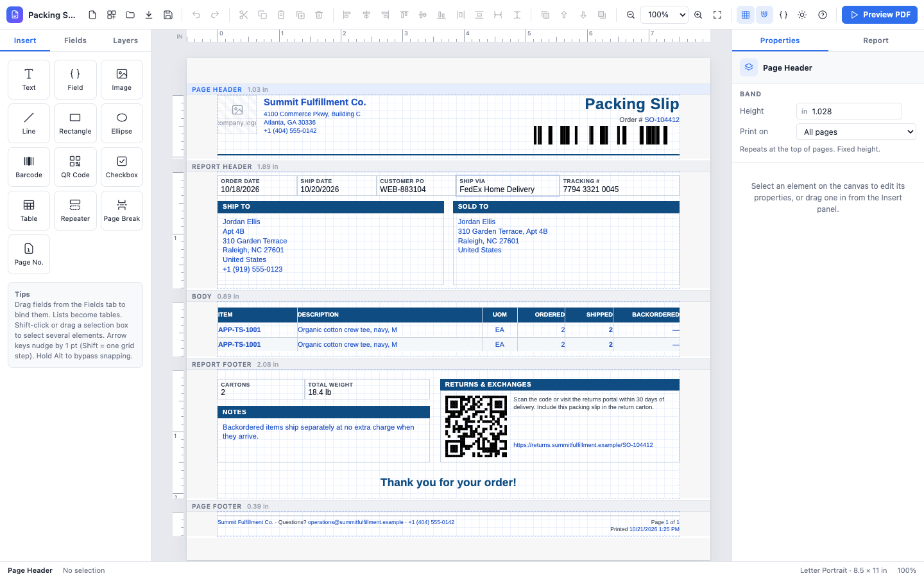Viewport: 924px width, 578px height.
Task: Open the Layers tab
Action: tap(126, 40)
